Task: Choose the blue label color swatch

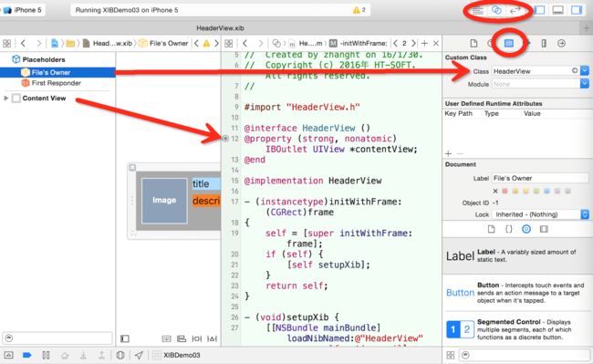Action: [546, 191]
